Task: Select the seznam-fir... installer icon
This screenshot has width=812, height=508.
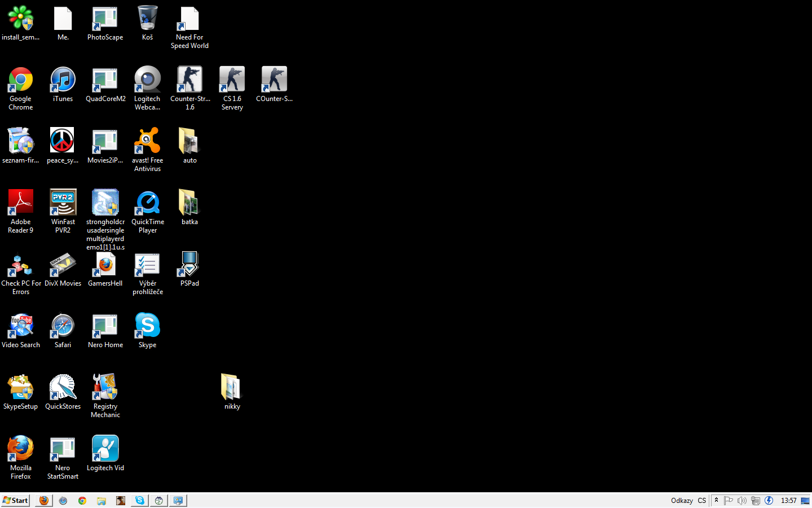Action: point(21,142)
